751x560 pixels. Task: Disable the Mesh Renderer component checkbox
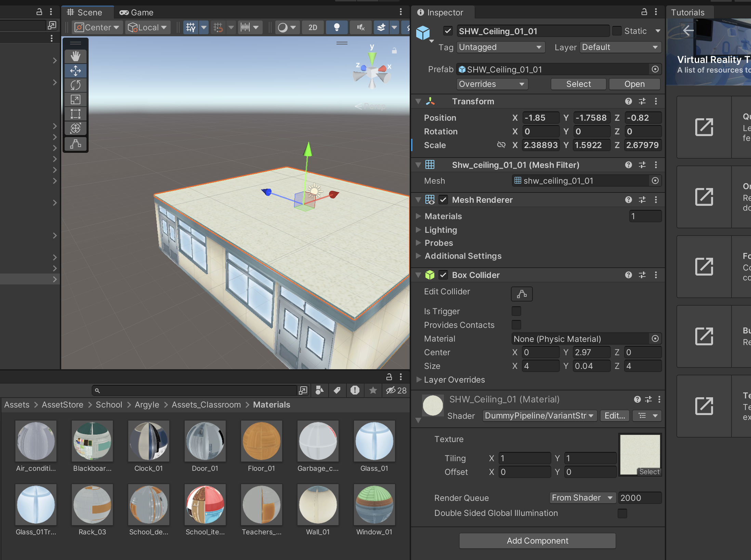443,200
